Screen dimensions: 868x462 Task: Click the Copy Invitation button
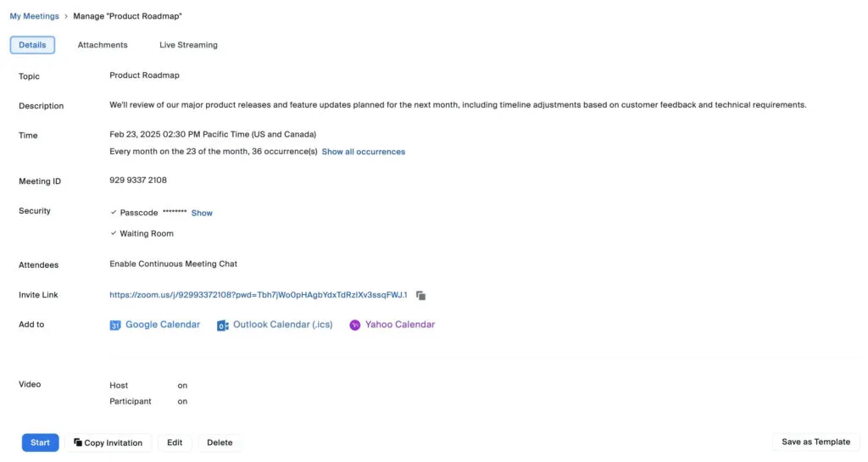(108, 443)
